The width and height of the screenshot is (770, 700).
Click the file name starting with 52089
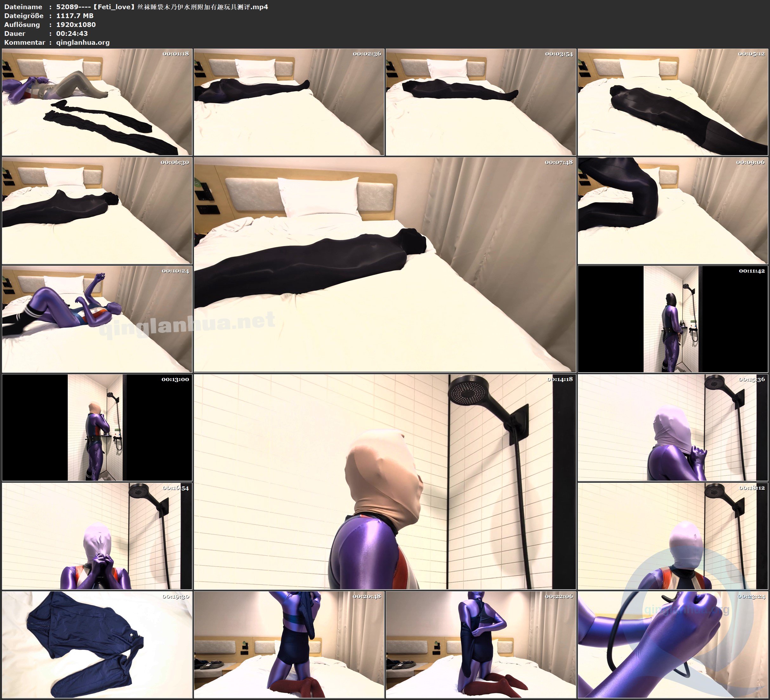(x=162, y=7)
